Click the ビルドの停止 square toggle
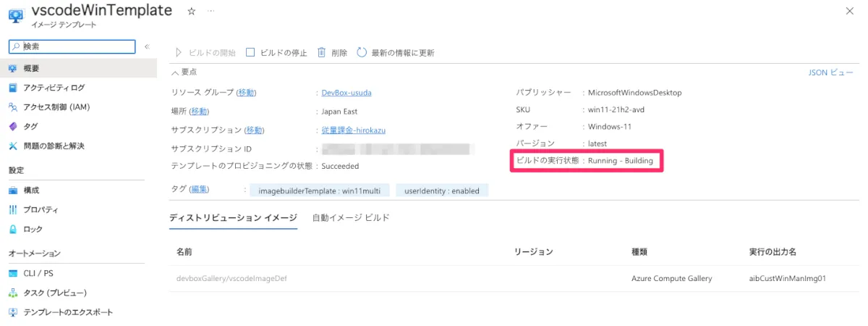Image resolution: width=868 pixels, height=326 pixels. tap(250, 52)
